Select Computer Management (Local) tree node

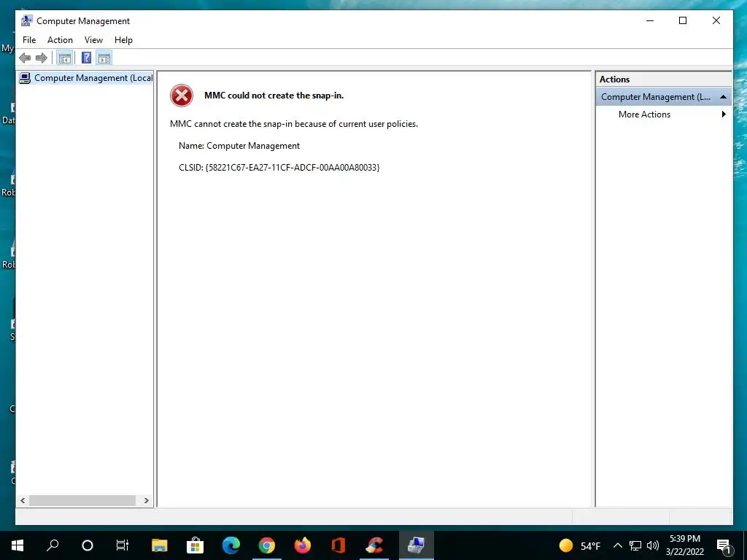(x=86, y=77)
